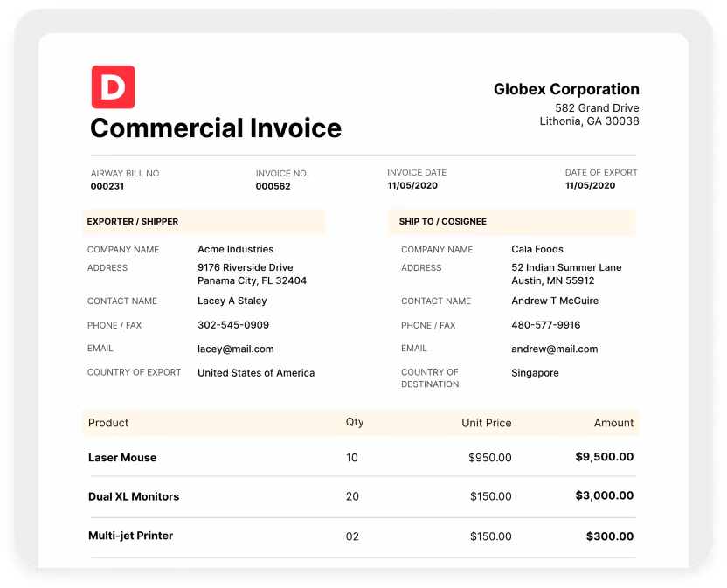Image resolution: width=727 pixels, height=588 pixels.
Task: Click the COUNTRY OF DESTINATION label
Action: [430, 378]
